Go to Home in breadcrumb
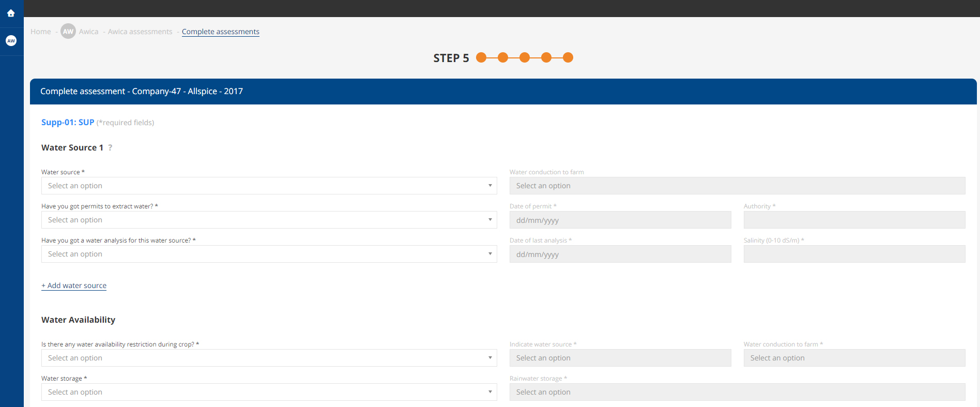This screenshot has height=407, width=980. point(40,32)
